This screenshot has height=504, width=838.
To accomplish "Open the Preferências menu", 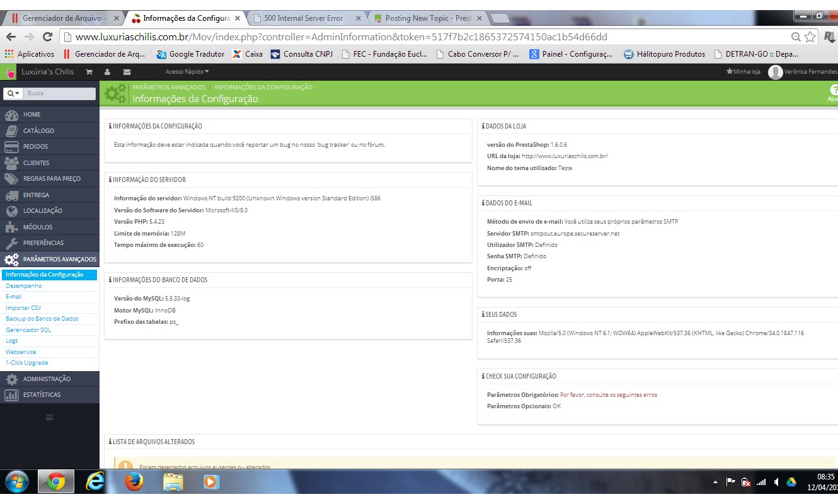I will (x=50, y=243).
